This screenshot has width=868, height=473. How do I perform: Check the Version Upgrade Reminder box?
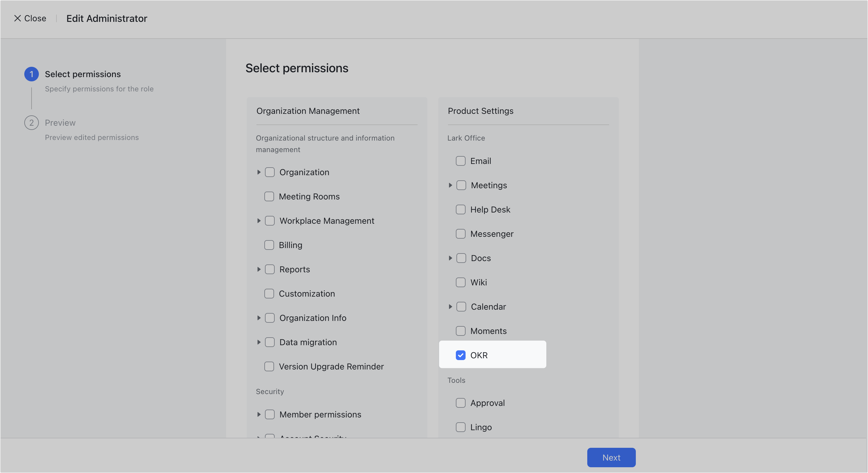pyautogui.click(x=269, y=366)
